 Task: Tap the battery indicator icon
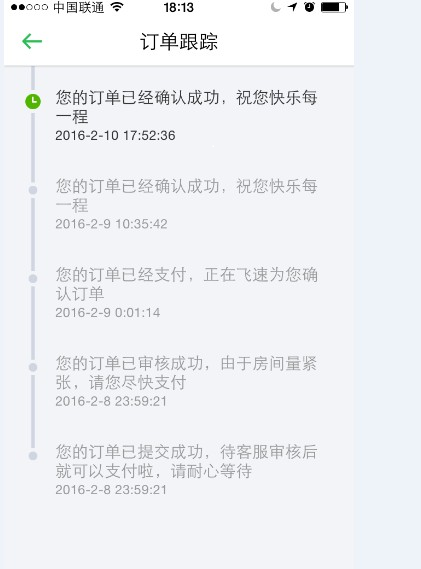pos(334,7)
